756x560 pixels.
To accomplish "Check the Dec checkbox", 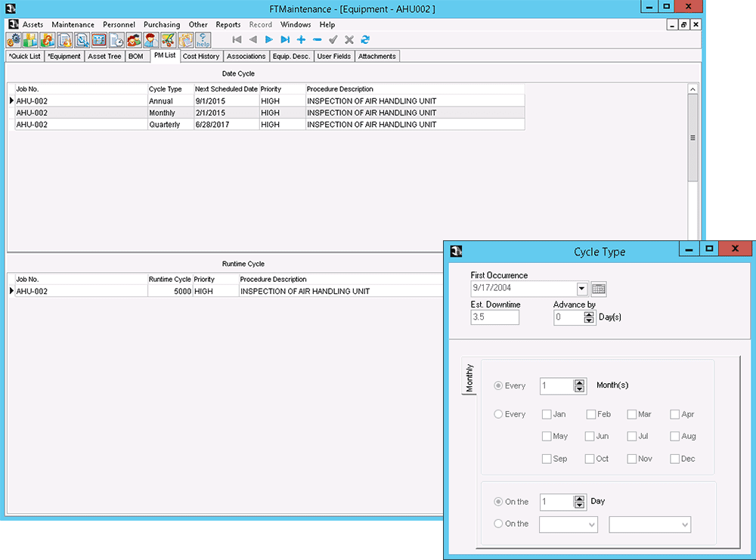I will tap(674, 459).
